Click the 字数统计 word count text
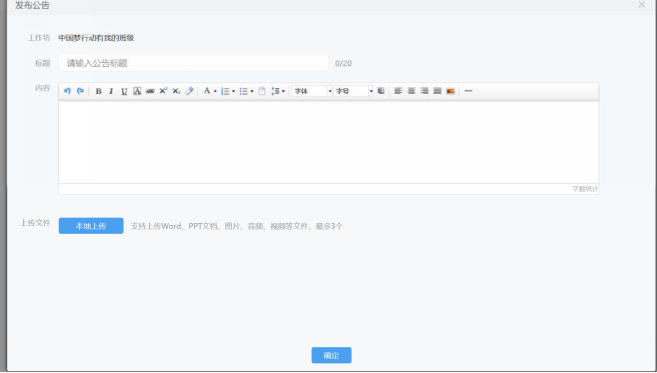The height and width of the screenshot is (373, 657). click(x=585, y=189)
